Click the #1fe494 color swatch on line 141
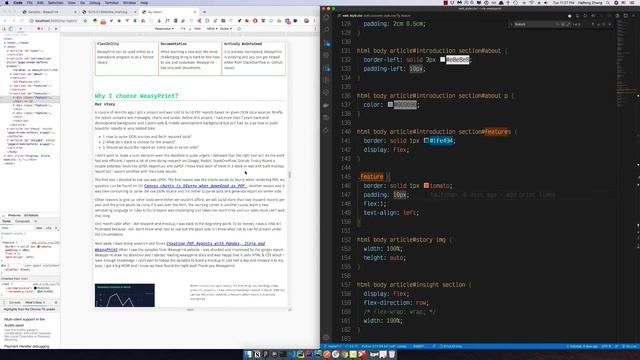 (x=426, y=140)
